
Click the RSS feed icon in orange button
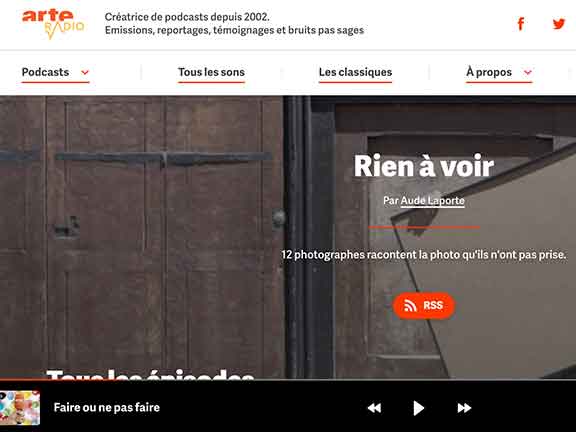pyautogui.click(x=410, y=305)
